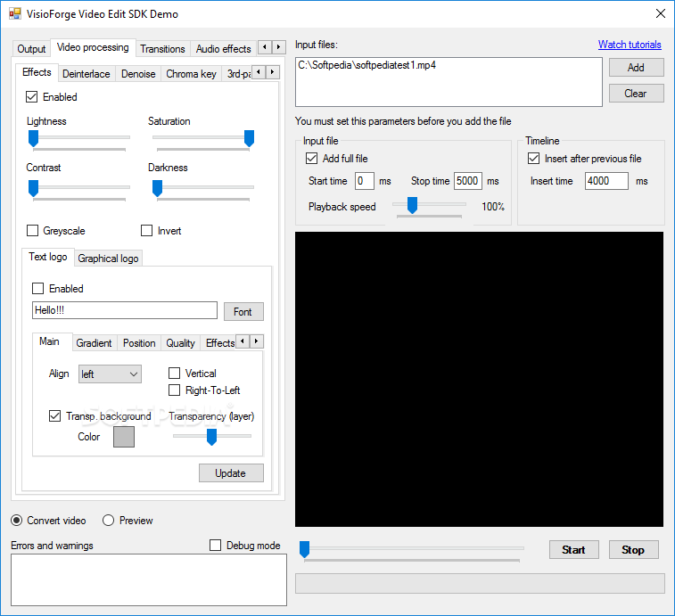Click the Add input file button
675x616 pixels.
click(x=636, y=68)
